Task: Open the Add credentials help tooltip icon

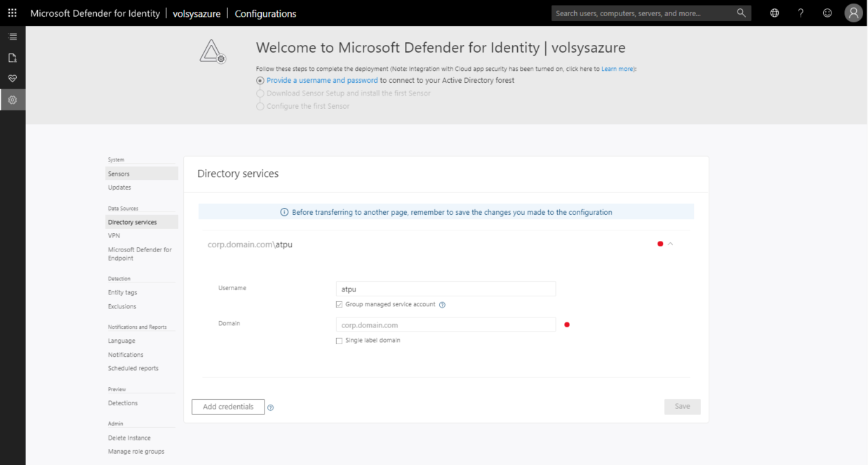Action: [270, 407]
